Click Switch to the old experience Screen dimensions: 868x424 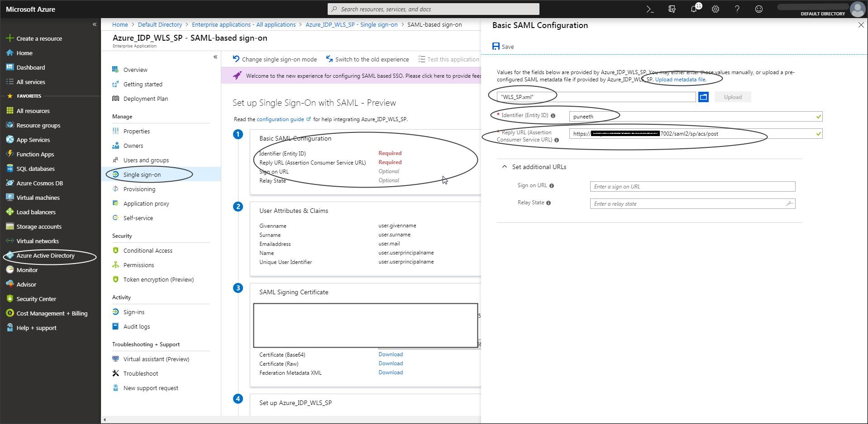[x=367, y=59]
